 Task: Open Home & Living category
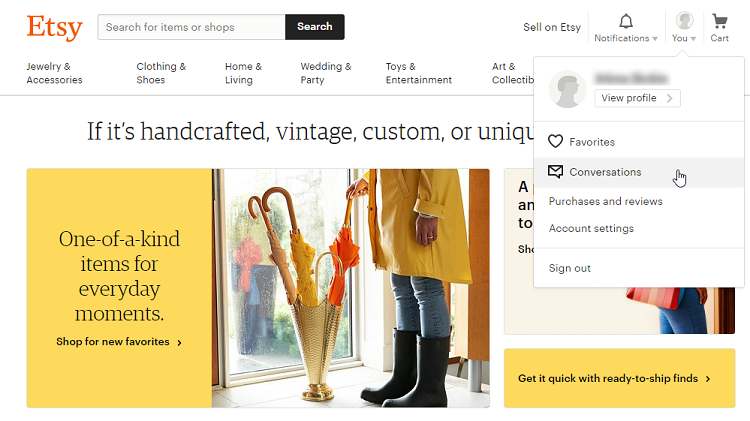tap(243, 73)
